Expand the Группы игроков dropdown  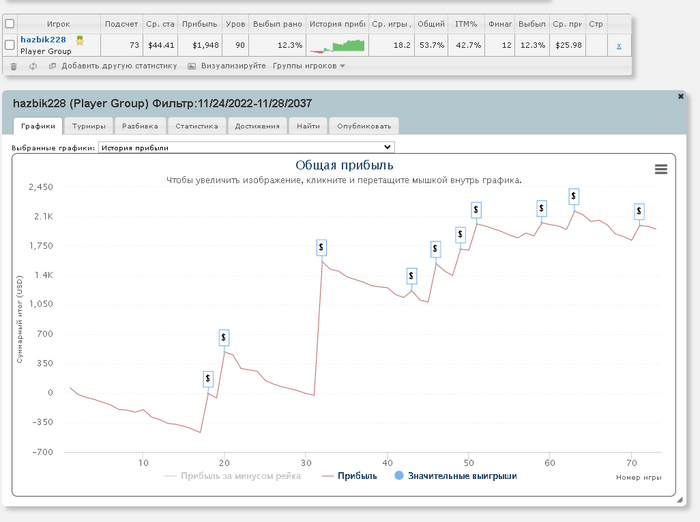click(309, 66)
